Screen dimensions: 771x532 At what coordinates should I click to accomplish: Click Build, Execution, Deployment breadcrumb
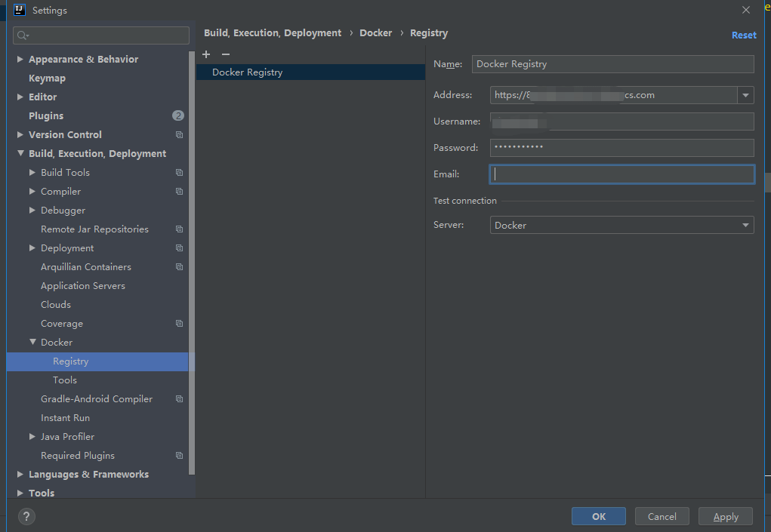273,33
